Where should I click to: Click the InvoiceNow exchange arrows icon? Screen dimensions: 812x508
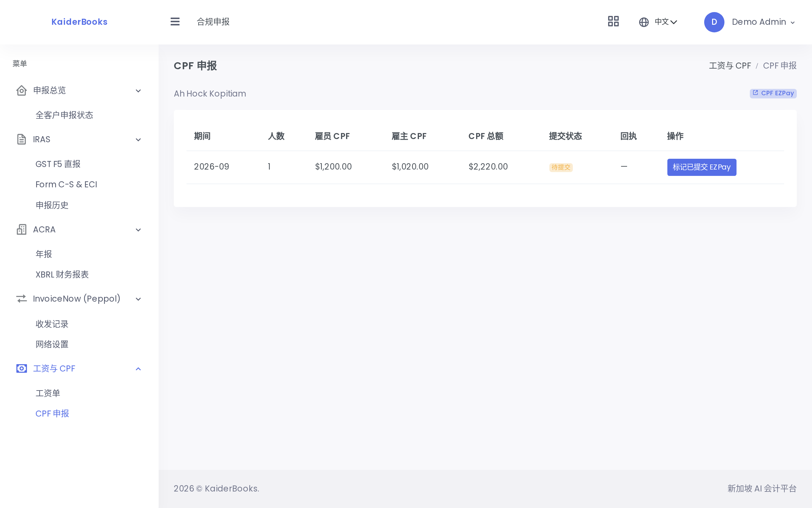tap(22, 299)
